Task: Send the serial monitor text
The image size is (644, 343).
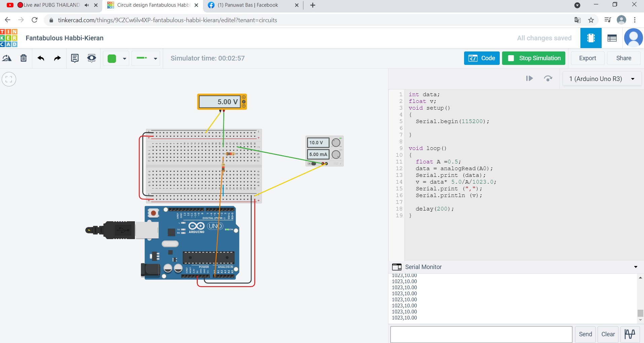Action: tap(585, 334)
